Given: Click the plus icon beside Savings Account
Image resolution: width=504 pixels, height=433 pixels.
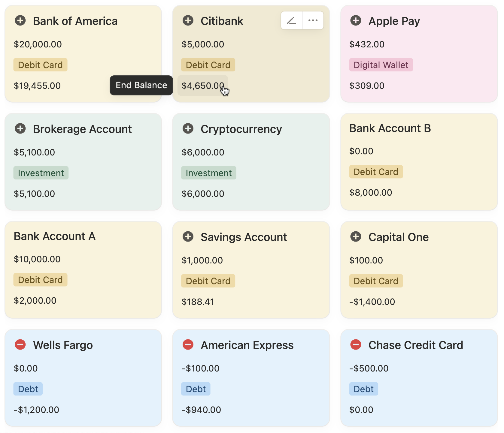Looking at the screenshot, I should coord(188,237).
